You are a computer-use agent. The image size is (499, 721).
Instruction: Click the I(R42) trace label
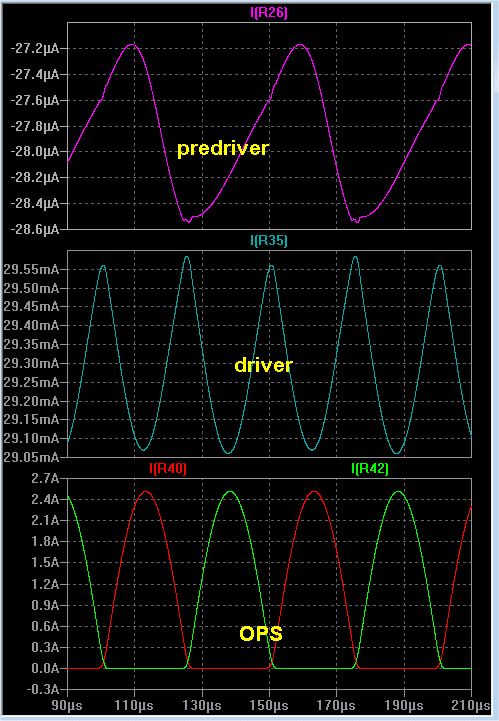click(370, 469)
